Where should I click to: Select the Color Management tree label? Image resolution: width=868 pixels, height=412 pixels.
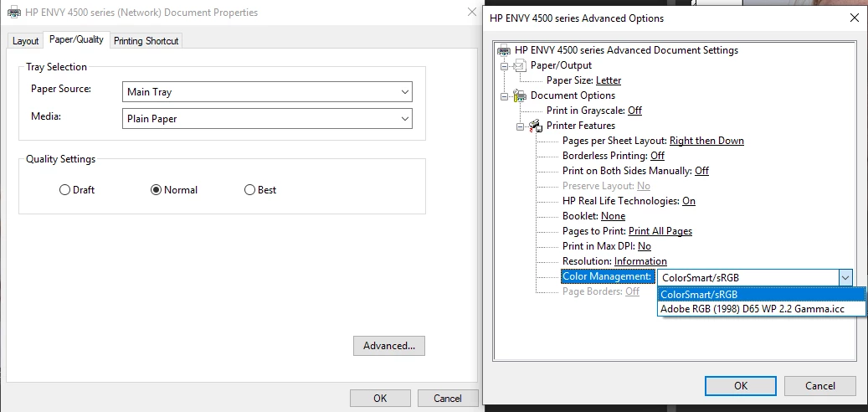(608, 276)
